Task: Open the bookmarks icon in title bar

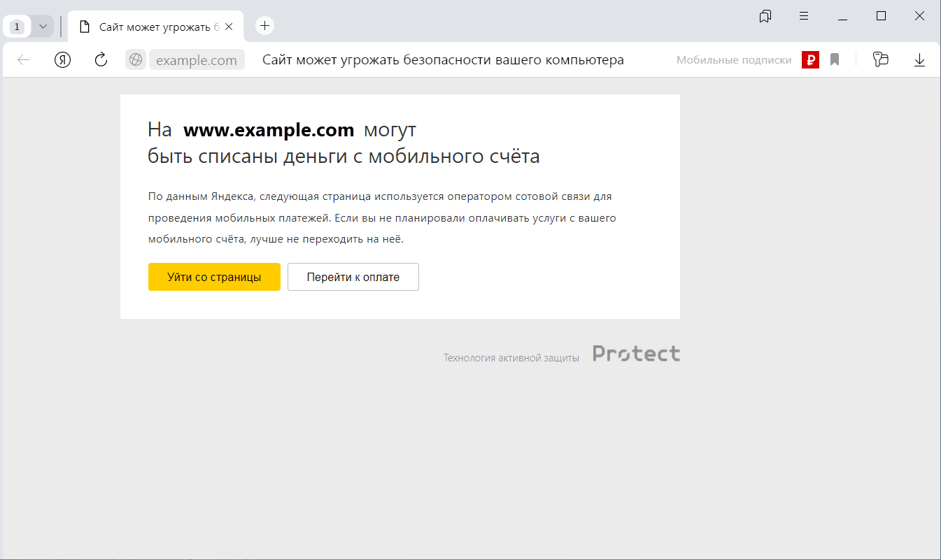Action: [765, 16]
